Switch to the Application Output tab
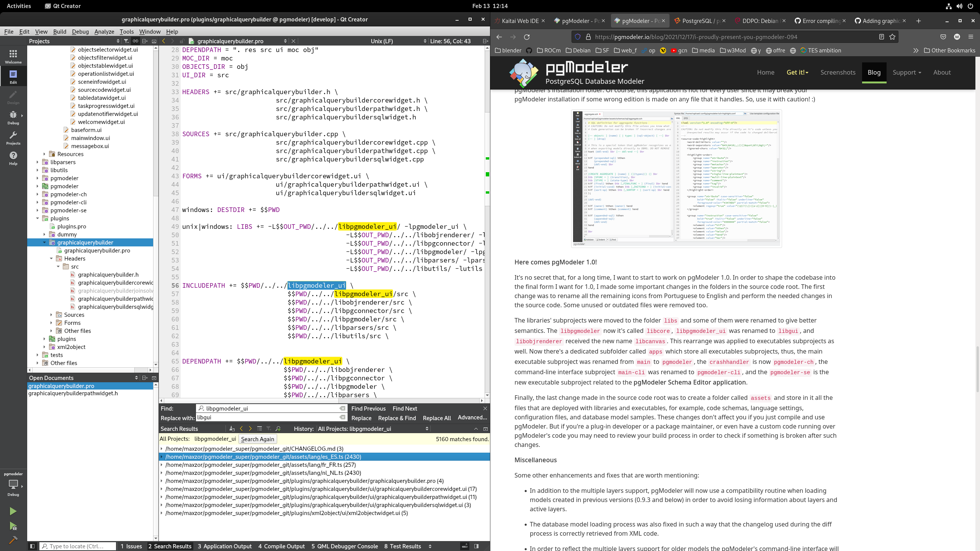Viewport: 980px width, 551px height. [225, 546]
